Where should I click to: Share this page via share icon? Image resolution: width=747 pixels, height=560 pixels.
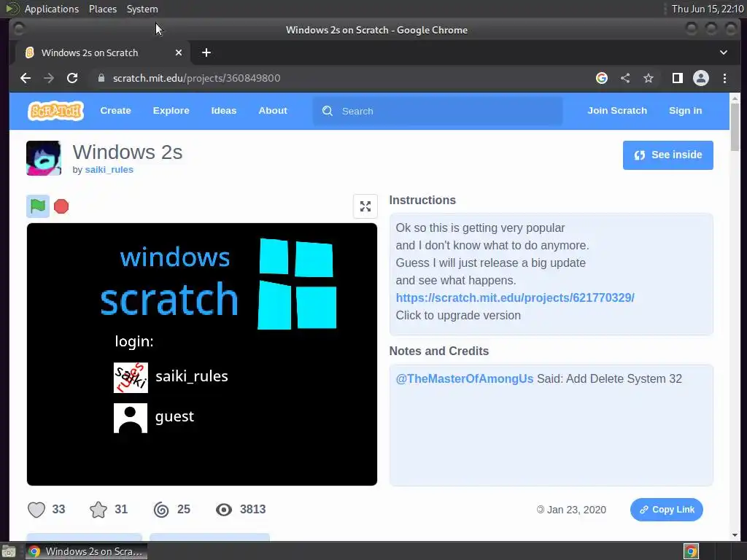625,78
